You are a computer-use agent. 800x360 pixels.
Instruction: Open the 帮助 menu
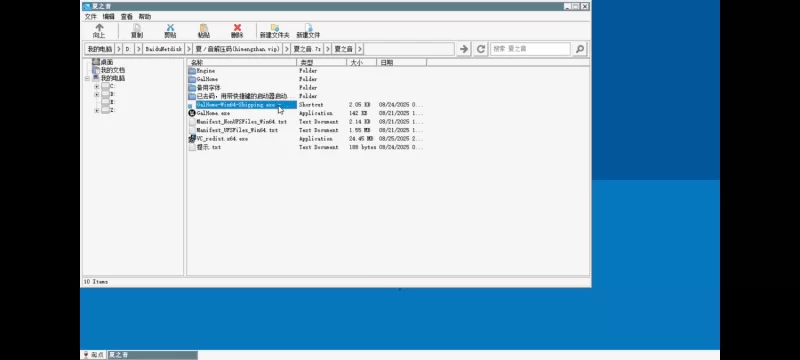[x=145, y=17]
